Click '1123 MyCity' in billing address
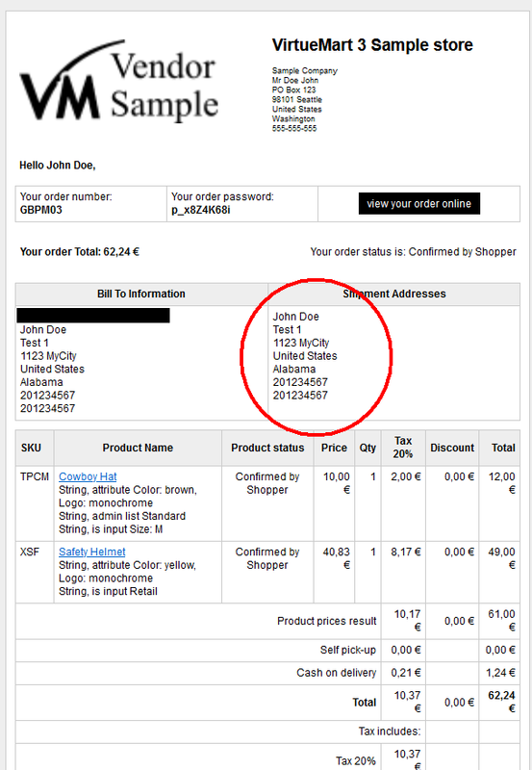 (x=49, y=356)
